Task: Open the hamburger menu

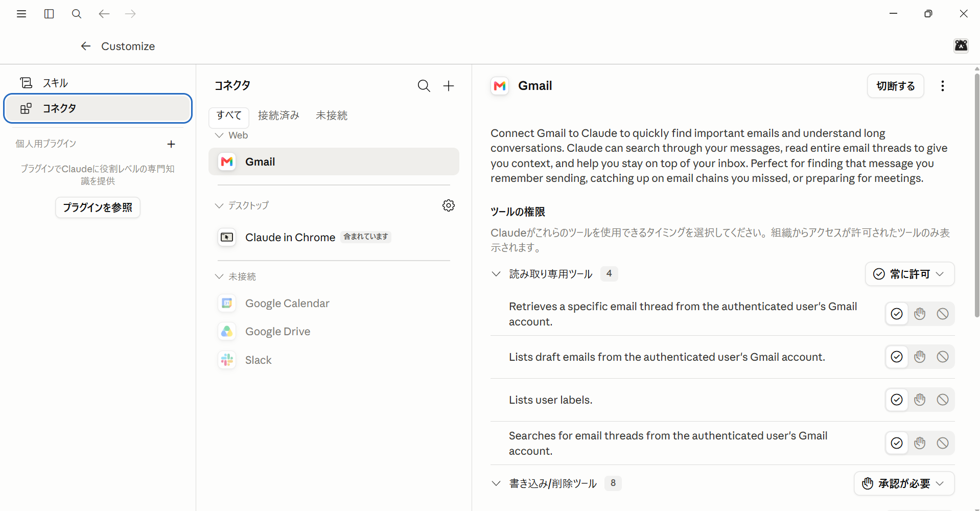Action: click(x=21, y=14)
